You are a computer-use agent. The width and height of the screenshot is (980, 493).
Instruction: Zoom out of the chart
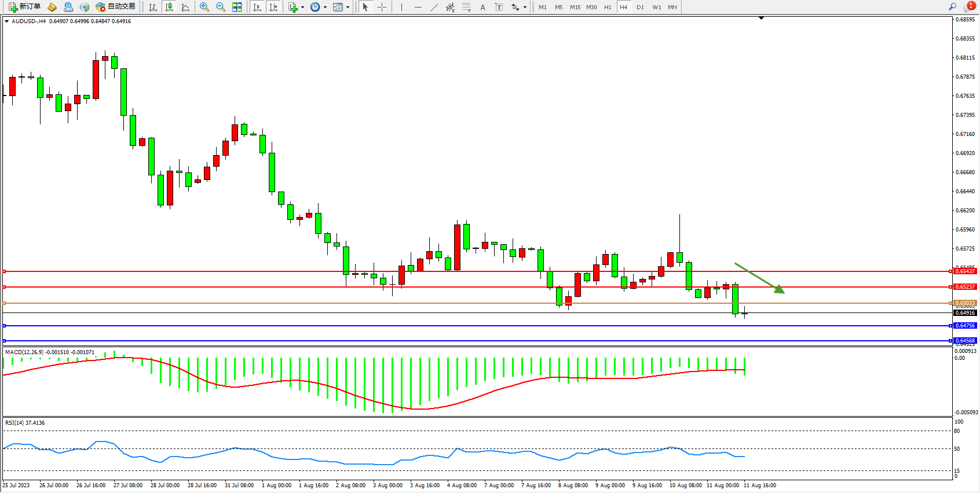[x=221, y=7]
